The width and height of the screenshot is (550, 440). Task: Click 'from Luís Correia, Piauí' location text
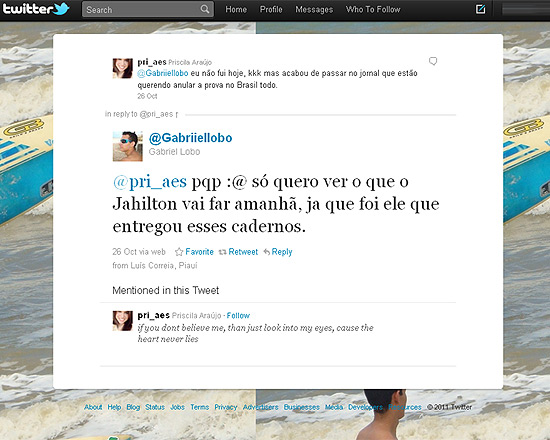coord(155,265)
